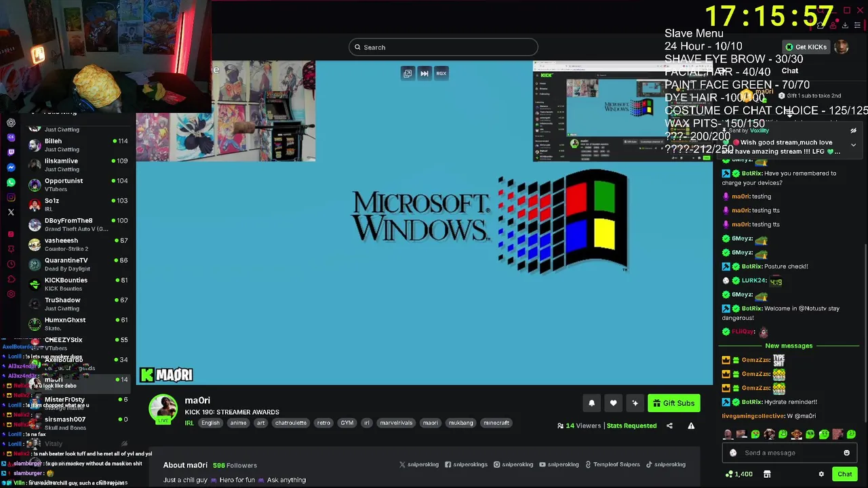The height and width of the screenshot is (488, 868).
Task: Open the WhatsApp sidebar icon
Action: [x=11, y=182]
